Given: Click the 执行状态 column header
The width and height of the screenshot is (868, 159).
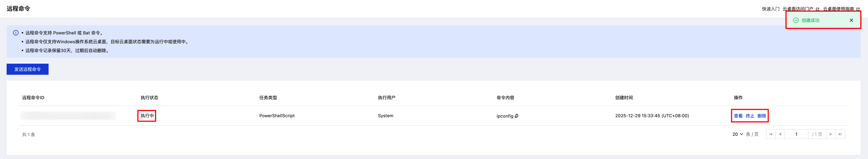Looking at the screenshot, I should 149,98.
